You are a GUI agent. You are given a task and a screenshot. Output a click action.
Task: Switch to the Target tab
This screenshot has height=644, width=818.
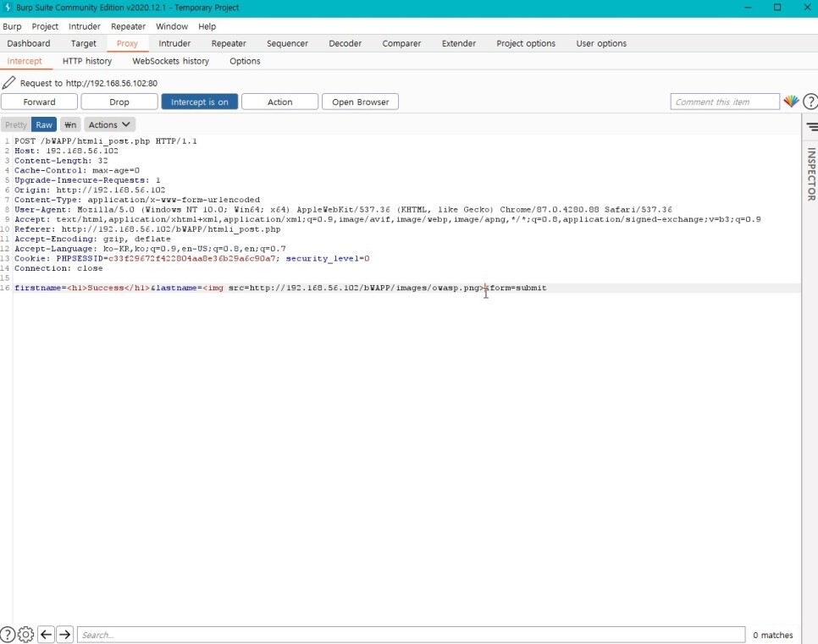84,43
